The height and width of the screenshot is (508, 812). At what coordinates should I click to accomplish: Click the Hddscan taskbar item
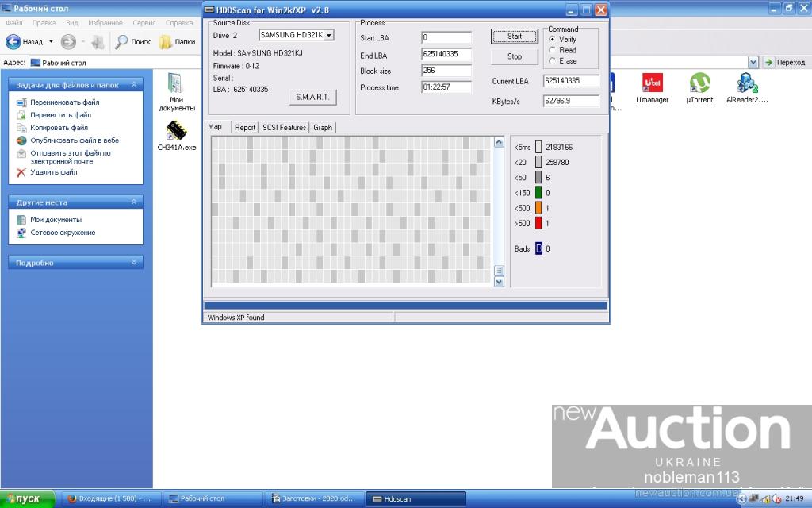pos(416,498)
